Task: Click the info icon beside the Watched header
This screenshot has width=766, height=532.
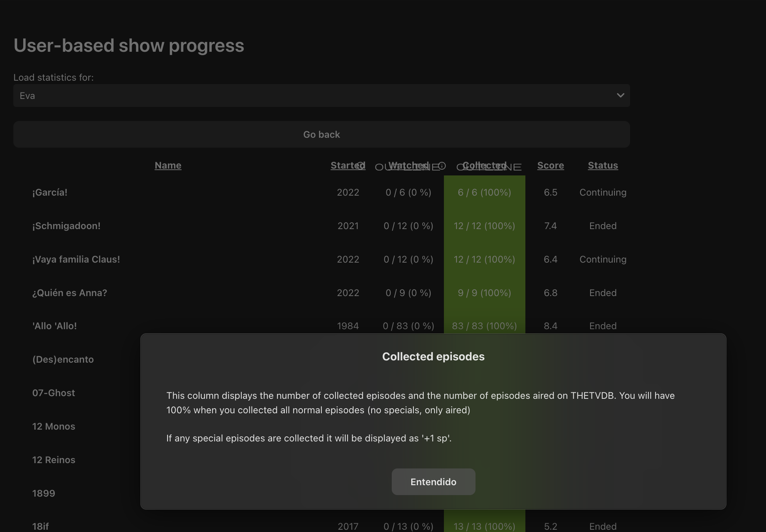Action: (442, 166)
